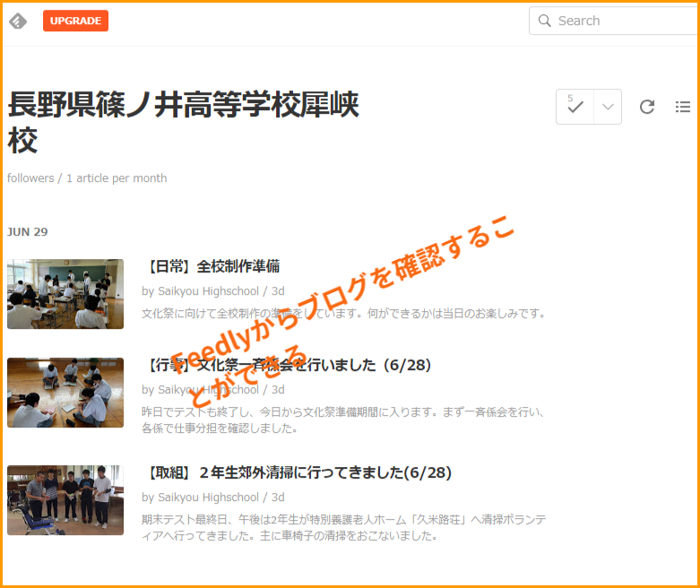The image size is (700, 588).
Task: Click the orange UPGRADE button
Action: coord(75,21)
